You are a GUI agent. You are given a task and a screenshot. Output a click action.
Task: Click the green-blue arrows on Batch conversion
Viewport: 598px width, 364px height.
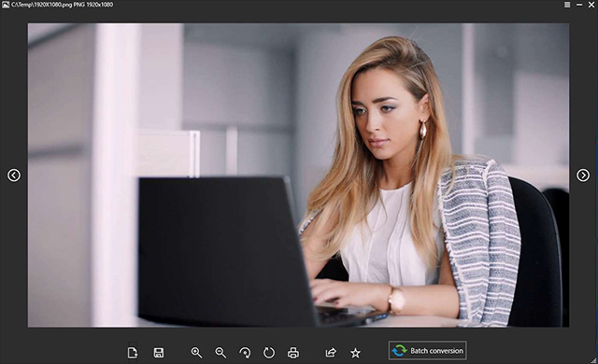click(399, 350)
